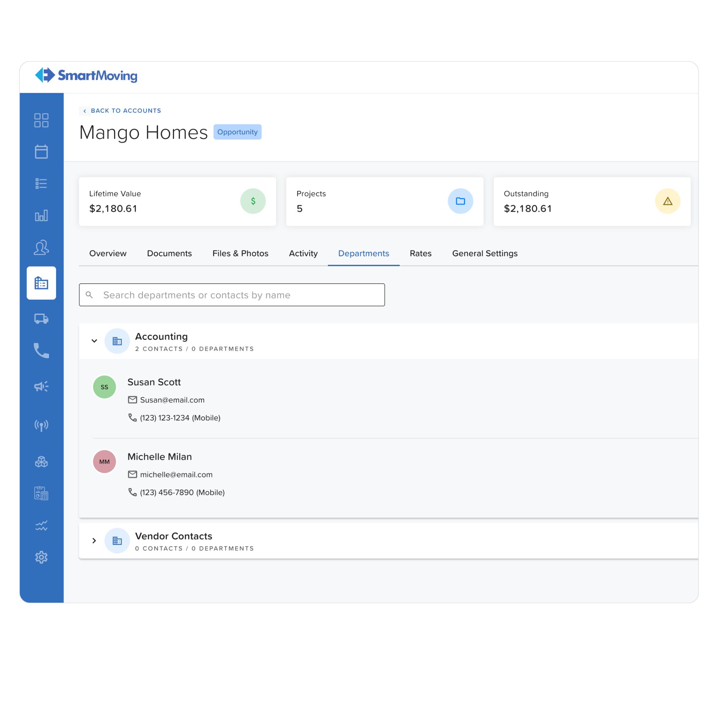
Task: Select the Departments tab
Action: point(363,253)
